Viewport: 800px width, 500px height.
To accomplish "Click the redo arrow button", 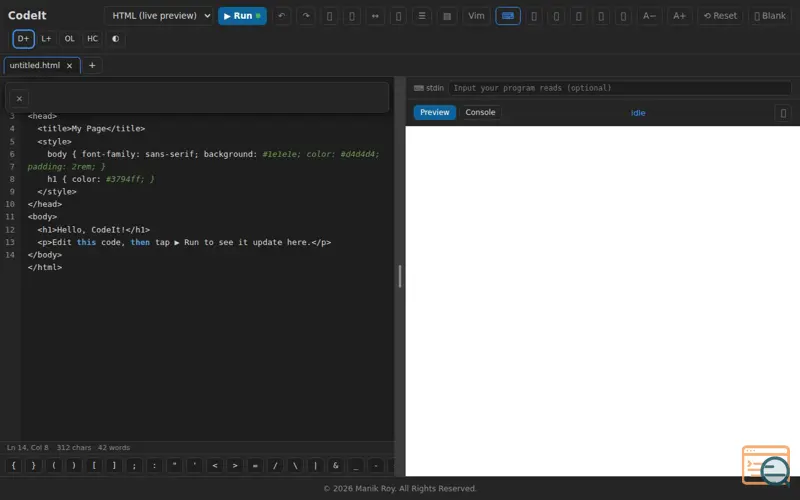I will tap(306, 16).
